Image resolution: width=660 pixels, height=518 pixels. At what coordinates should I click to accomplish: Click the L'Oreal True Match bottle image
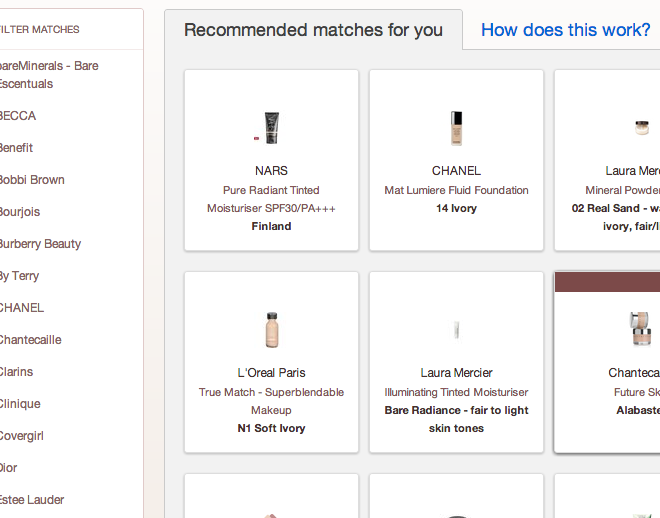271,329
